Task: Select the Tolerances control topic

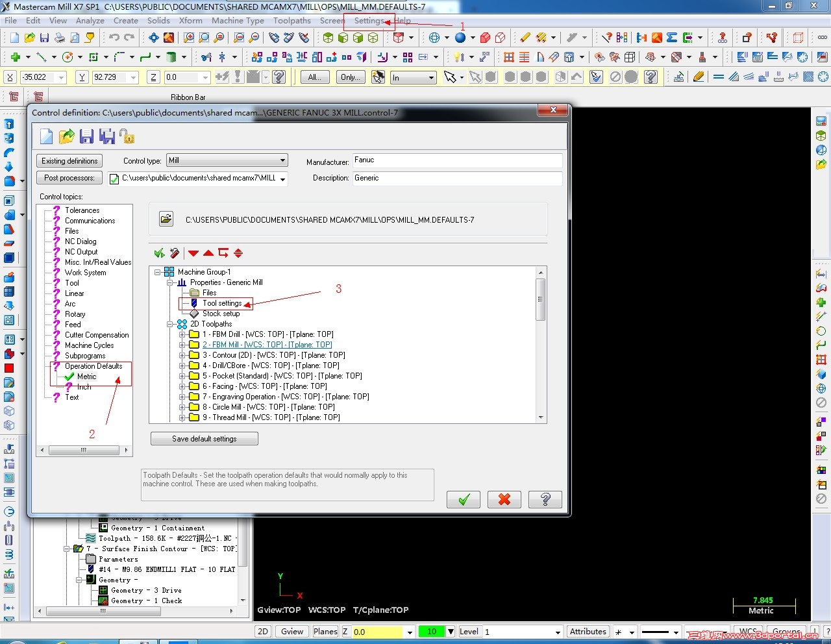Action: (82, 210)
